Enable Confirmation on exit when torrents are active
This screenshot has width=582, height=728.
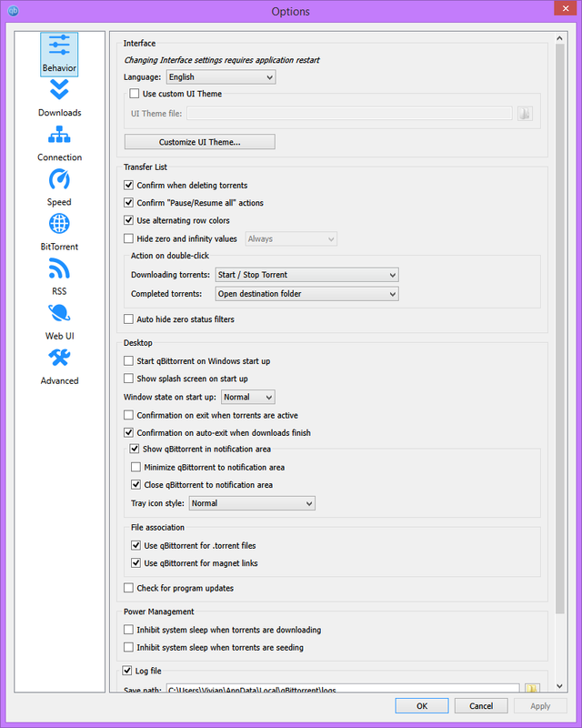point(128,415)
